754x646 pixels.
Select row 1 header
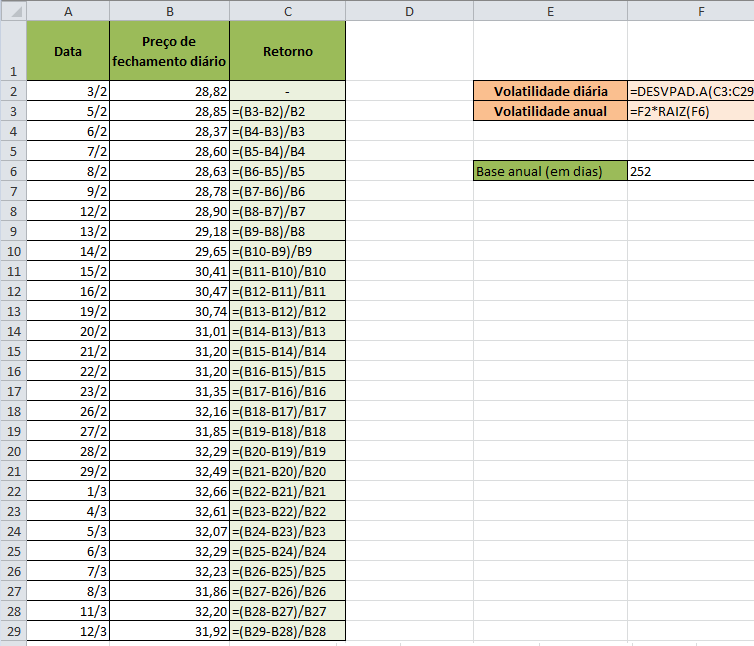(x=13, y=51)
